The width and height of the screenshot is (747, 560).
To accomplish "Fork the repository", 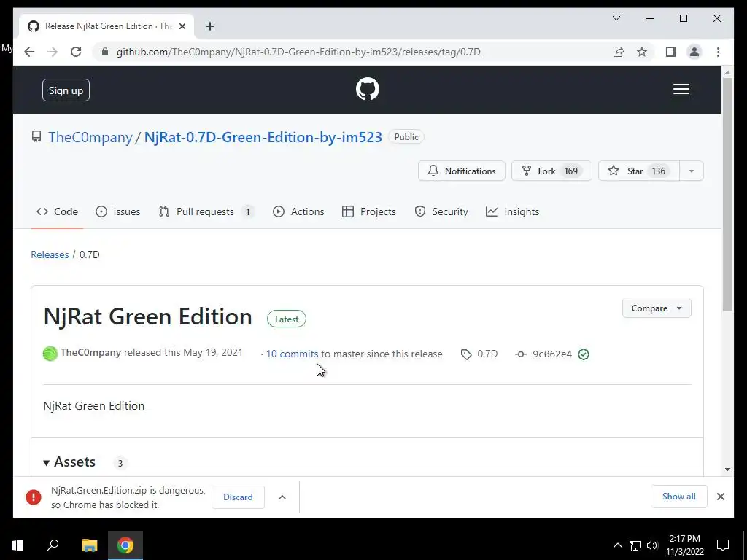I will (x=551, y=171).
